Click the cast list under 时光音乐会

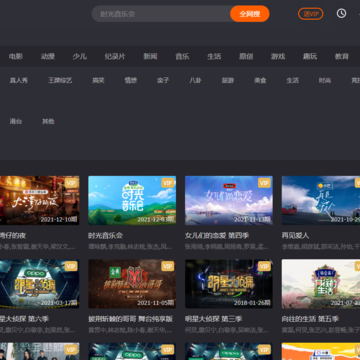[130, 247]
